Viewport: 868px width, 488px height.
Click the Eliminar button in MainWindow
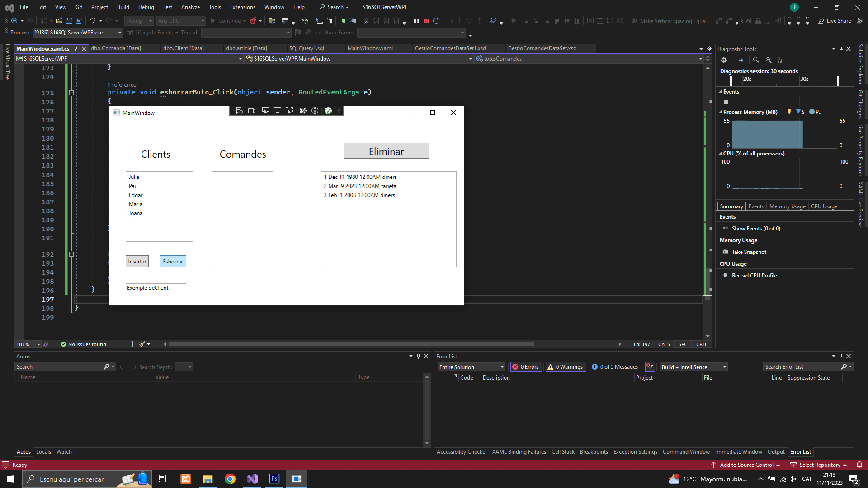point(386,151)
